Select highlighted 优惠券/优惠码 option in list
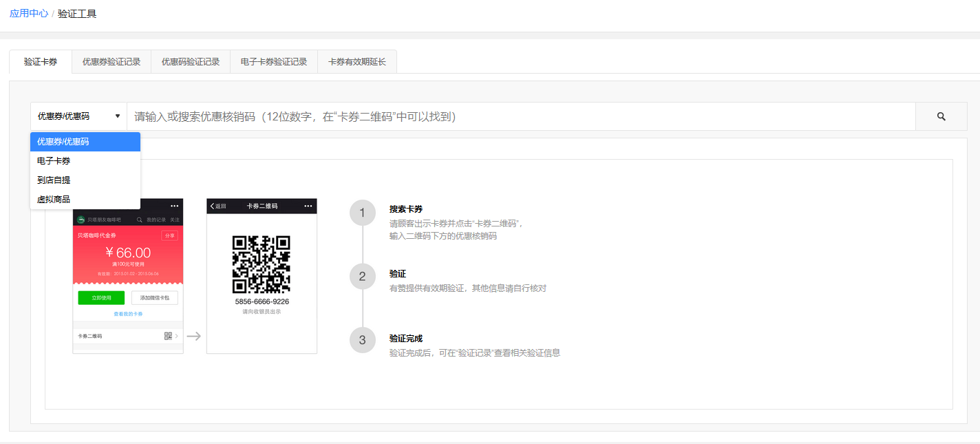This screenshot has width=980, height=444. (x=63, y=142)
